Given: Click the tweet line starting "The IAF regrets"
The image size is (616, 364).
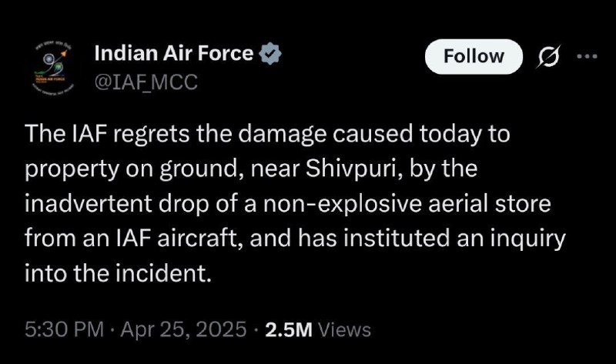Looking at the screenshot, I should [267, 134].
